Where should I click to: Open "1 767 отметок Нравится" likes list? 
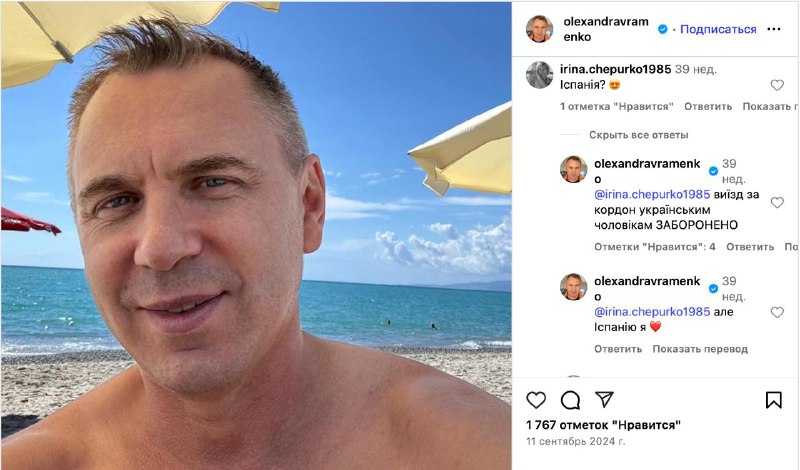point(603,425)
